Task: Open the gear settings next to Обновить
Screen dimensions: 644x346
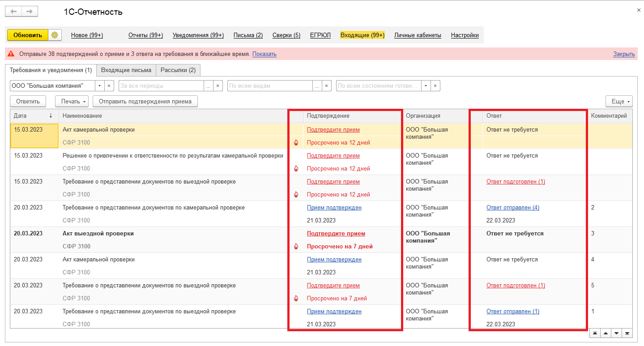Action: (55, 35)
